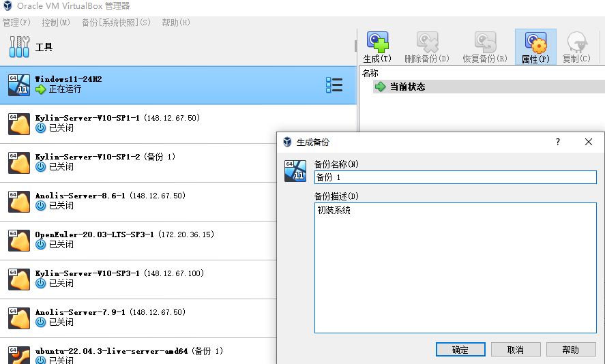Click the Kylin-Server-V10-SP1-1 VM icon
The height and width of the screenshot is (364, 605).
point(19,124)
